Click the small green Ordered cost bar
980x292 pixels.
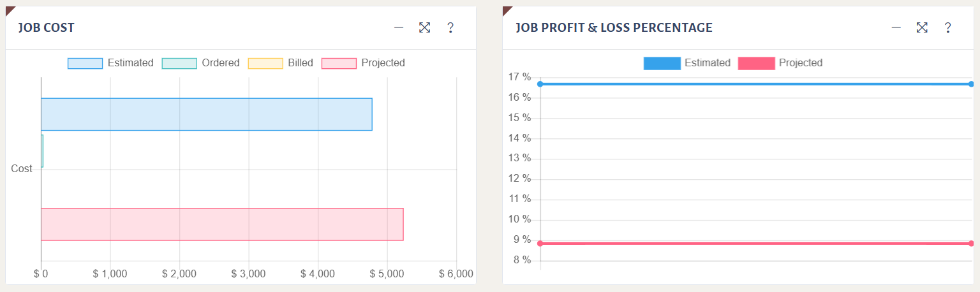[x=42, y=151]
